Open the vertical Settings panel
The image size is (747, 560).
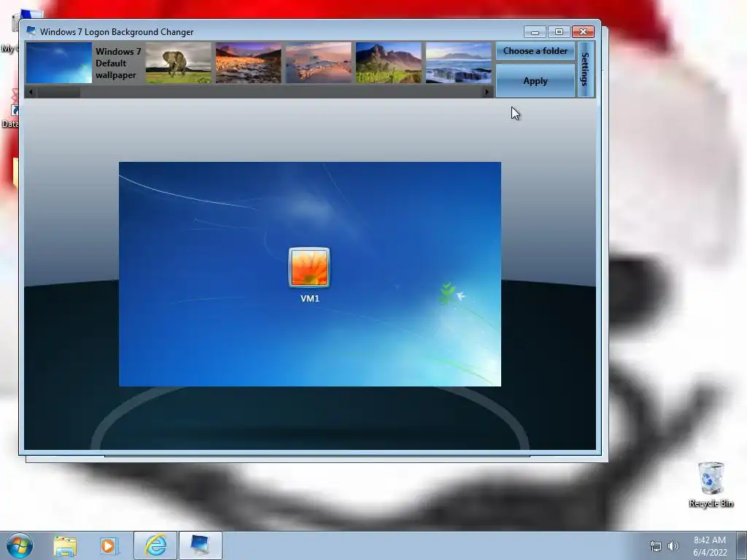coord(586,69)
